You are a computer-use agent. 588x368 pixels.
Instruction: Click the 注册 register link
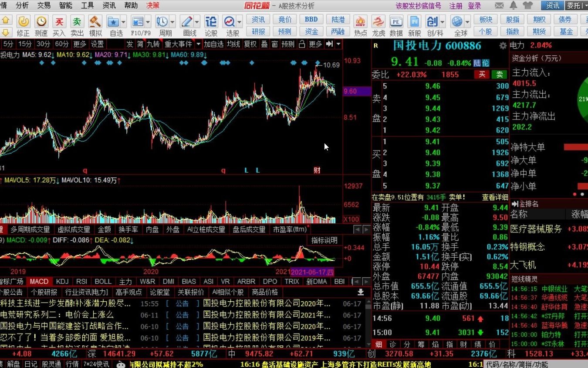pos(456,6)
